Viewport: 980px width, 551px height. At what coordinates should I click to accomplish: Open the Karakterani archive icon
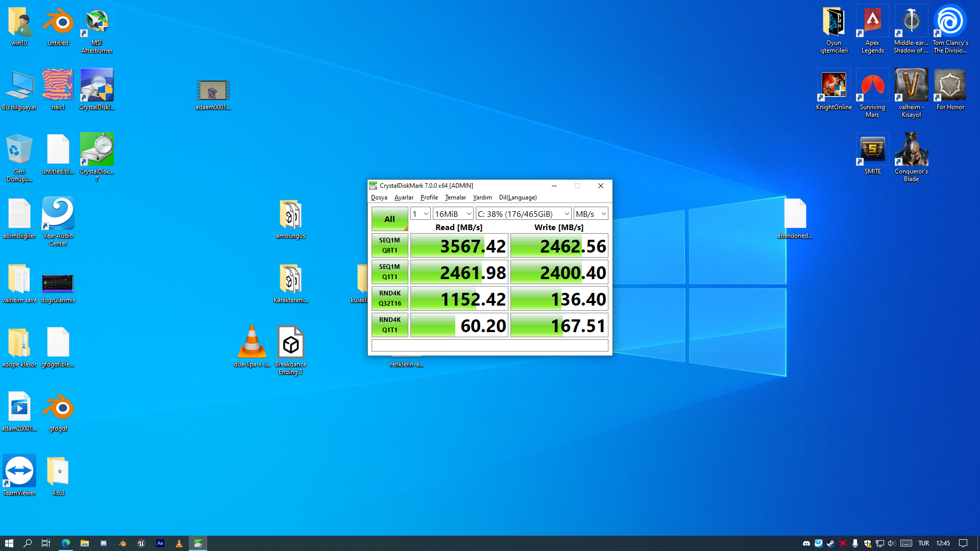point(291,284)
